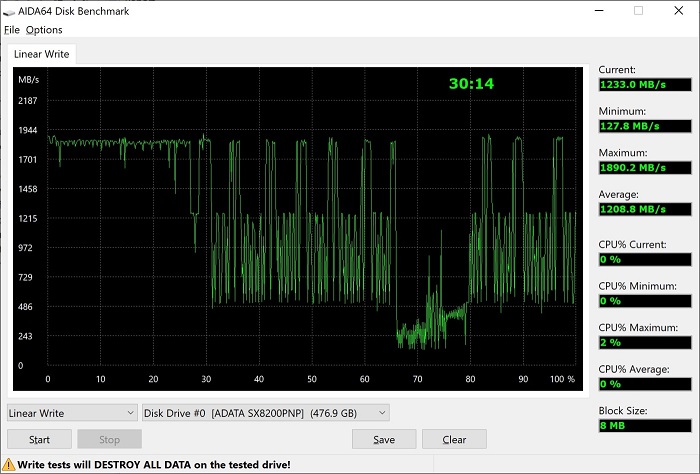Click the Average value 1208.8 MB/s

[645, 209]
